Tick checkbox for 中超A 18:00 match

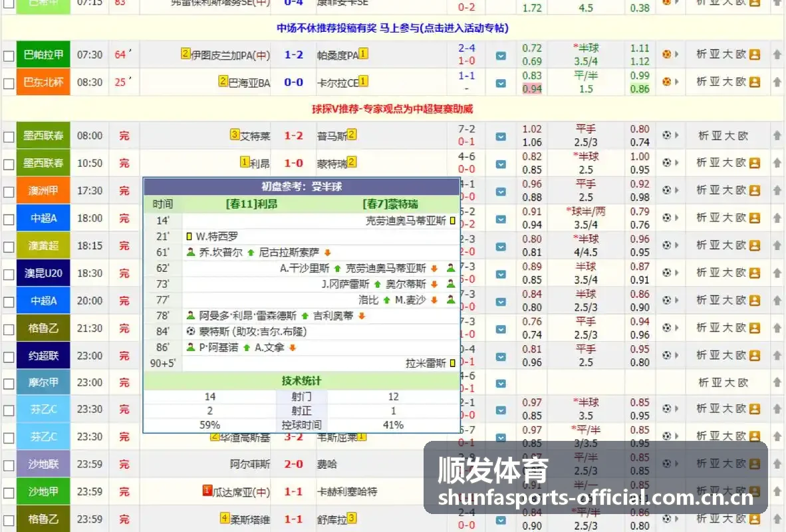pyautogui.click(x=9, y=219)
